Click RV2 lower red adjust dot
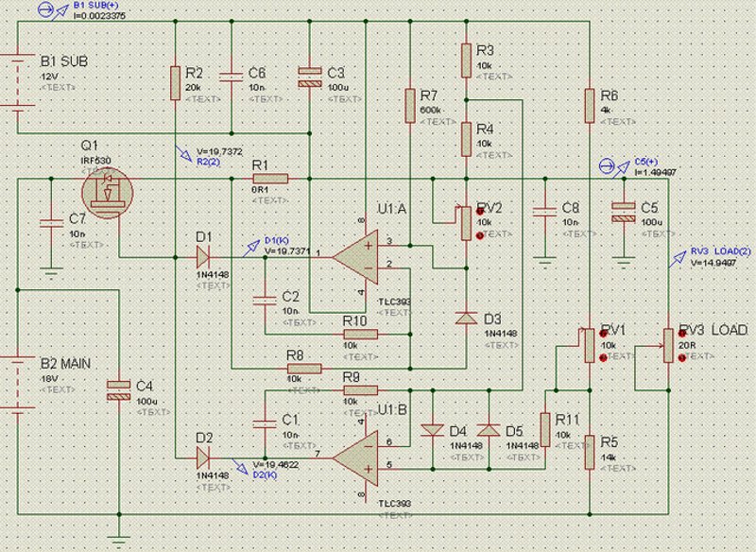Screen dimensions: 756x552 (x=480, y=235)
